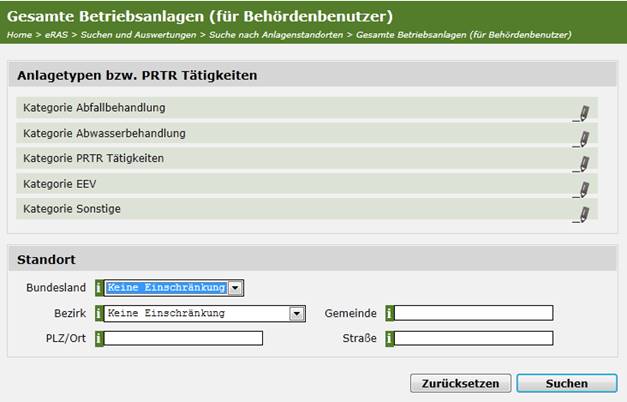
Task: Click the pencil icon for Kategorie Sonstige
Action: coord(582,214)
